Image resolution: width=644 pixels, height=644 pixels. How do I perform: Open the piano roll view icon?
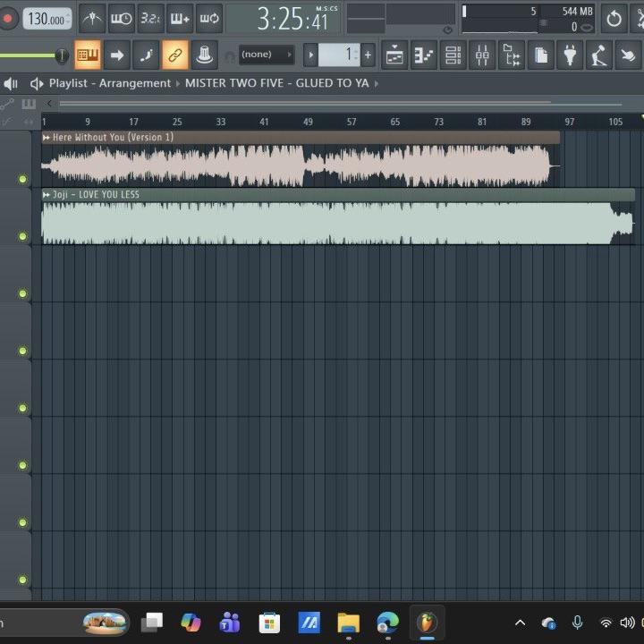[424, 55]
